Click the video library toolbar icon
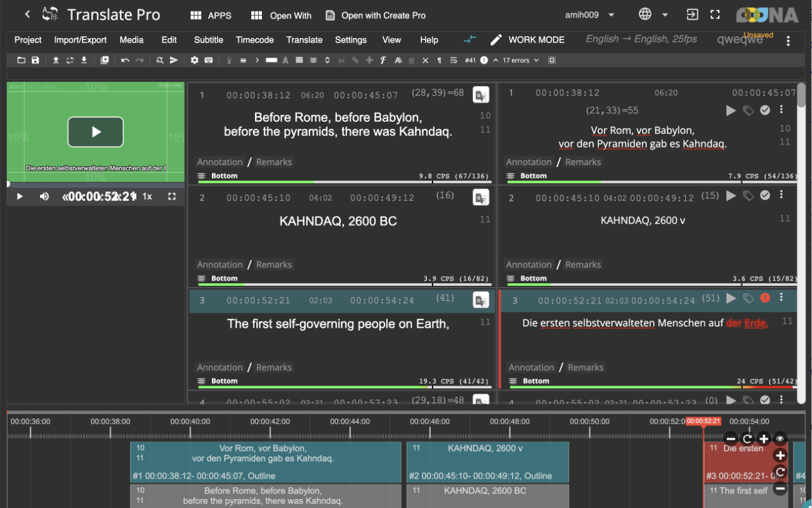The image size is (812, 508). pyautogui.click(x=105, y=60)
